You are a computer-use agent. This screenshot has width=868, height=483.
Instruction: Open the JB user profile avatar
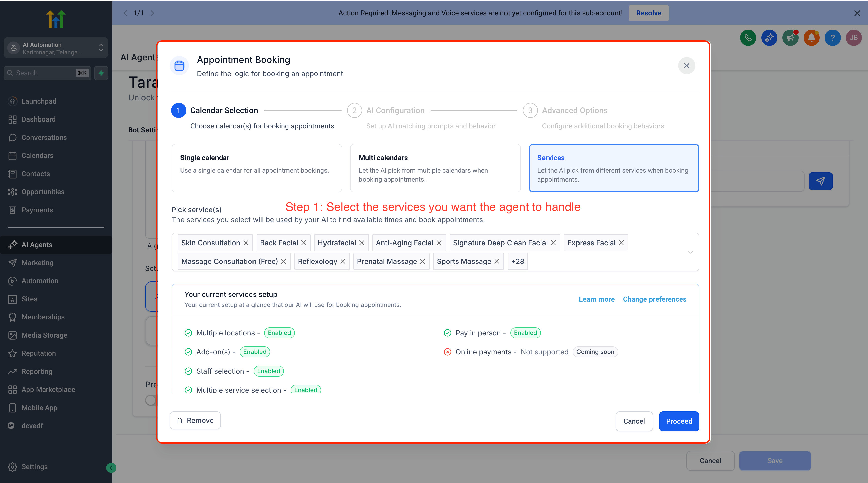(854, 38)
